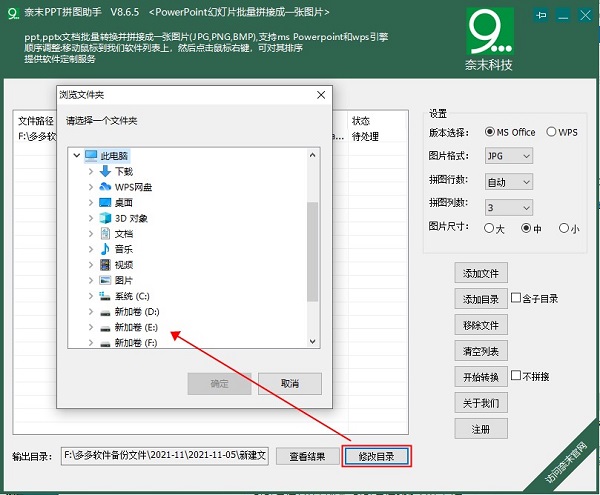Expand the WPS网盘 node
Image resolution: width=600 pixels, height=495 pixels.
(91, 187)
